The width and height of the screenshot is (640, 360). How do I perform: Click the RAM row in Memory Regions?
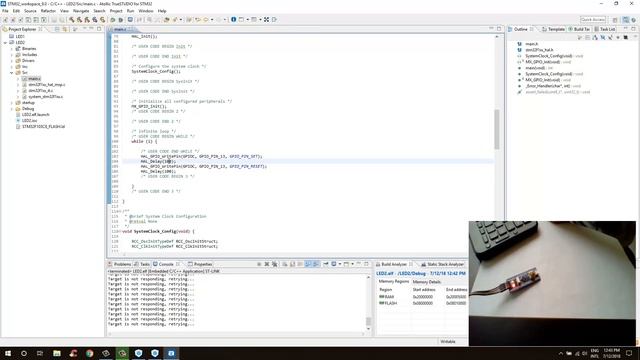pyautogui.click(x=422, y=297)
